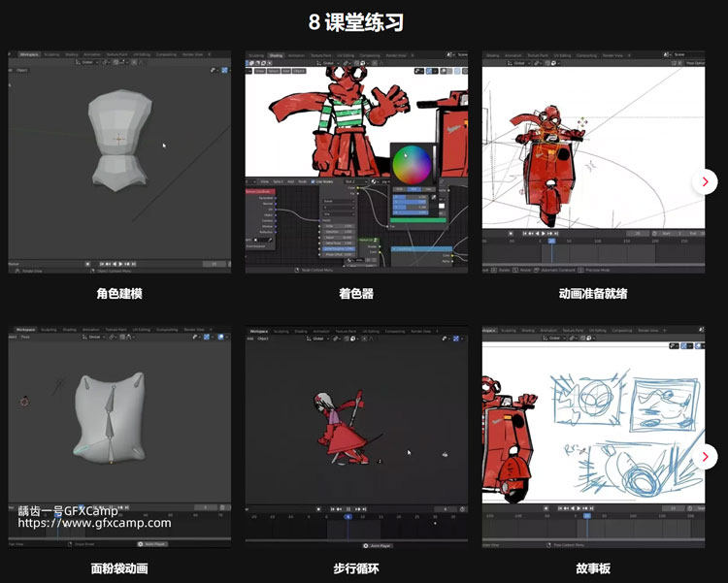The height and width of the screenshot is (583, 728).
Task: Open the 步行循环 walk cycle thumbnail
Action: pyautogui.click(x=356, y=437)
